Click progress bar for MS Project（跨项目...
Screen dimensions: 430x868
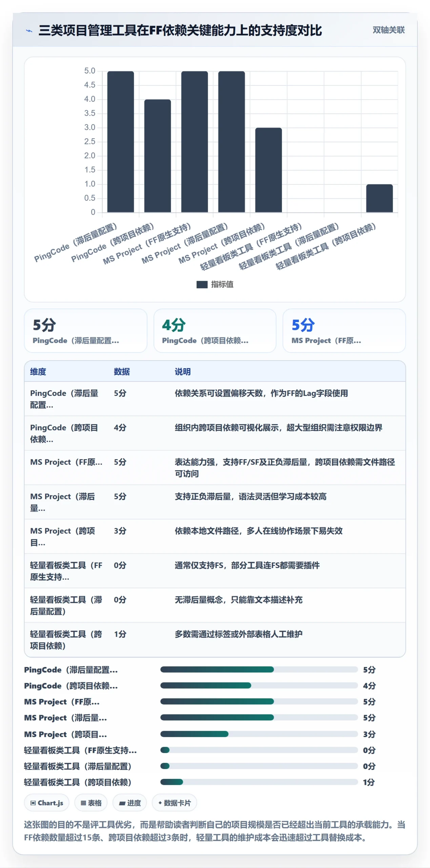coord(259,734)
